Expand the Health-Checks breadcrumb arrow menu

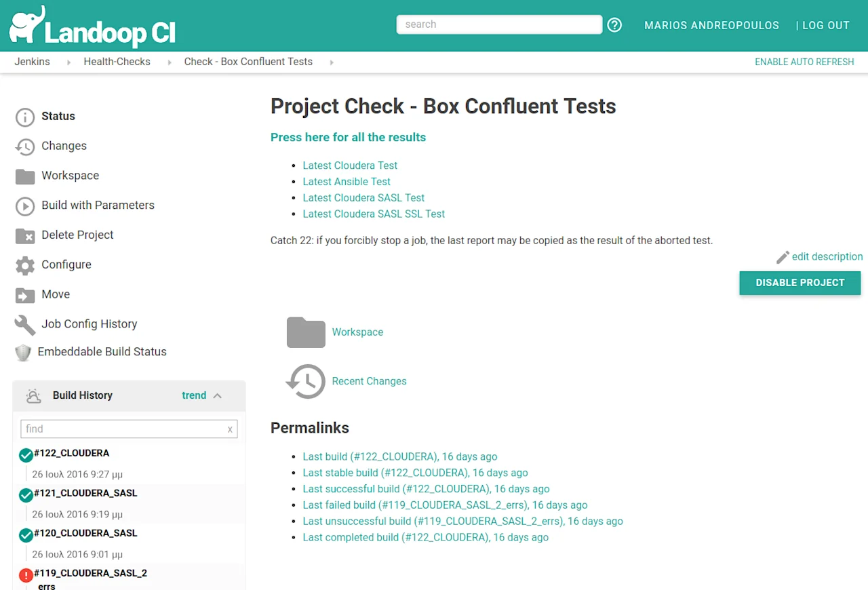(169, 62)
